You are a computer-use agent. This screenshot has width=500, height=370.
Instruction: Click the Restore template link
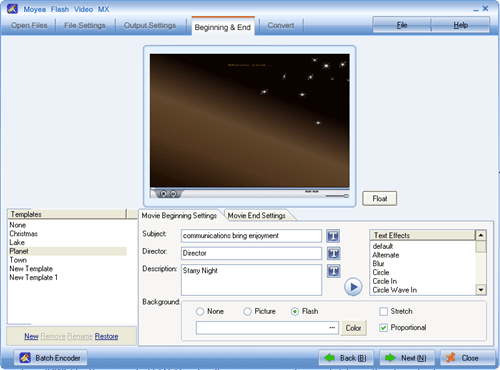point(106,336)
